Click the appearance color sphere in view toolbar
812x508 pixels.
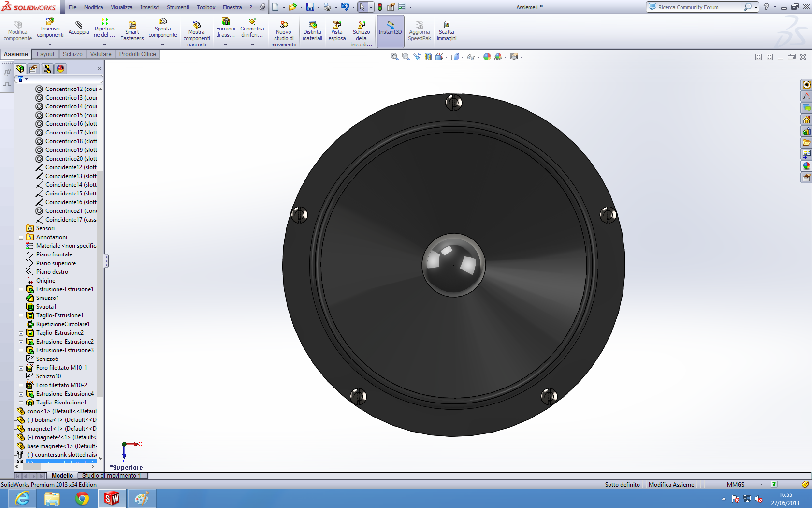487,57
